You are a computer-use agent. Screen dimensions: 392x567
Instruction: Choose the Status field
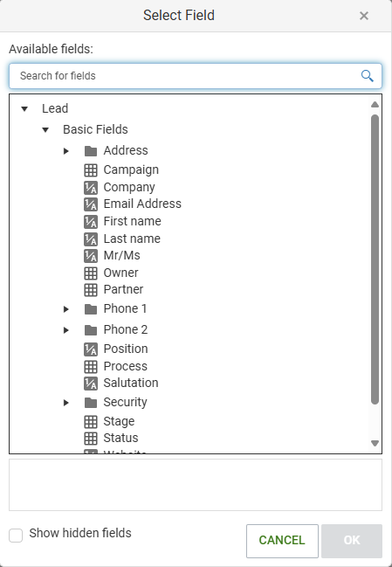tap(120, 438)
